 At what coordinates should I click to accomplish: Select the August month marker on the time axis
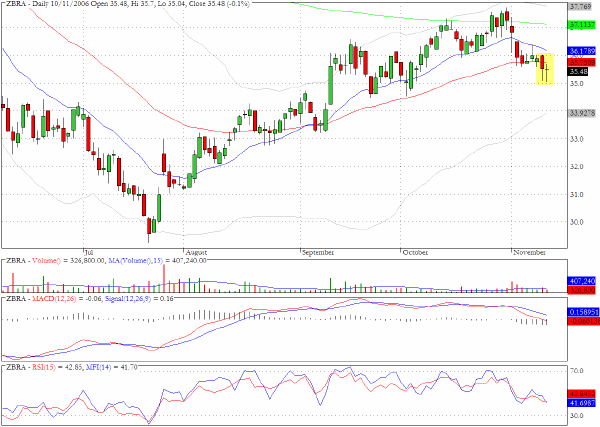click(196, 253)
